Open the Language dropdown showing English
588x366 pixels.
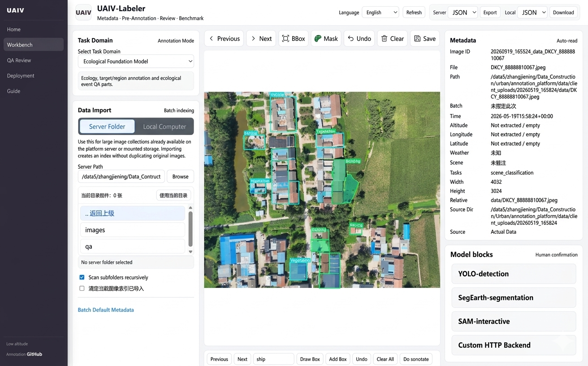coord(380,13)
